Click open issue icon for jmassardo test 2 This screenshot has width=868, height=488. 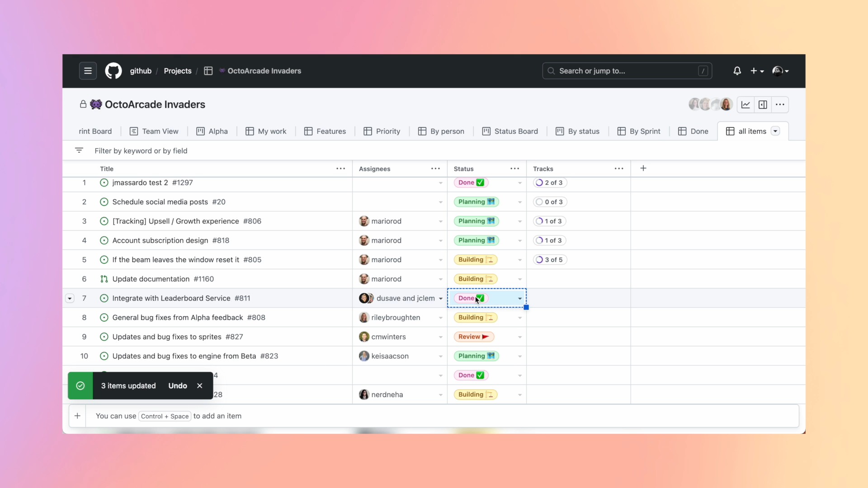point(104,183)
